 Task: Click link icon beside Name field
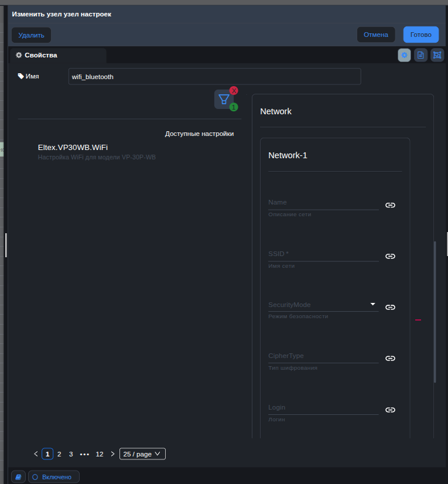coord(390,205)
